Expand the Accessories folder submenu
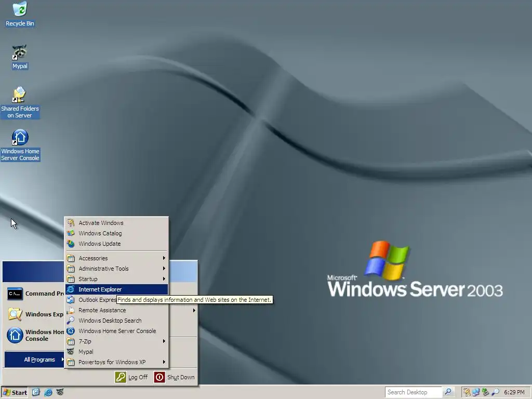 point(117,258)
